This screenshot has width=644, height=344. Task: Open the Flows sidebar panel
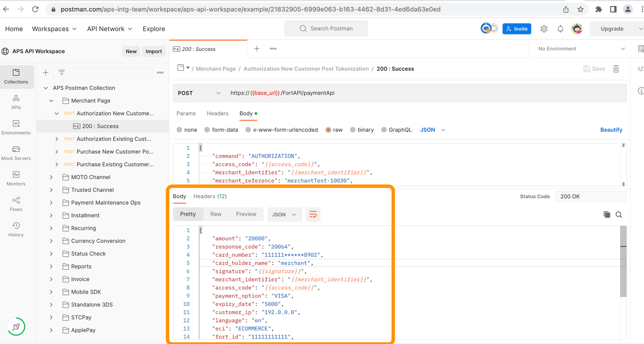[x=16, y=204]
